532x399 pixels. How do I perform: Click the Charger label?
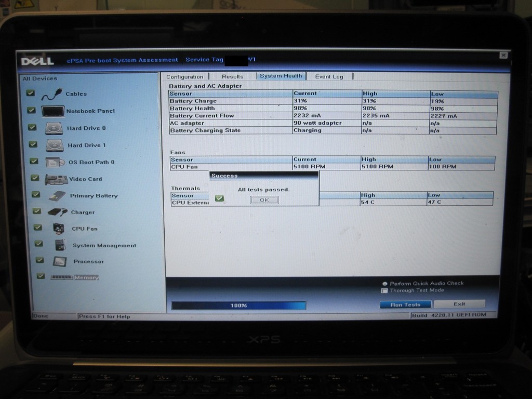point(83,212)
